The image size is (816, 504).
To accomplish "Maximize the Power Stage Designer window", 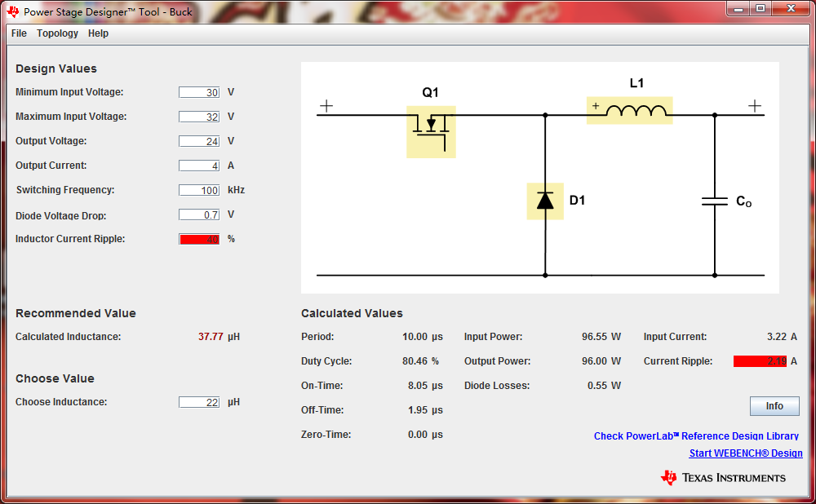I will (761, 9).
